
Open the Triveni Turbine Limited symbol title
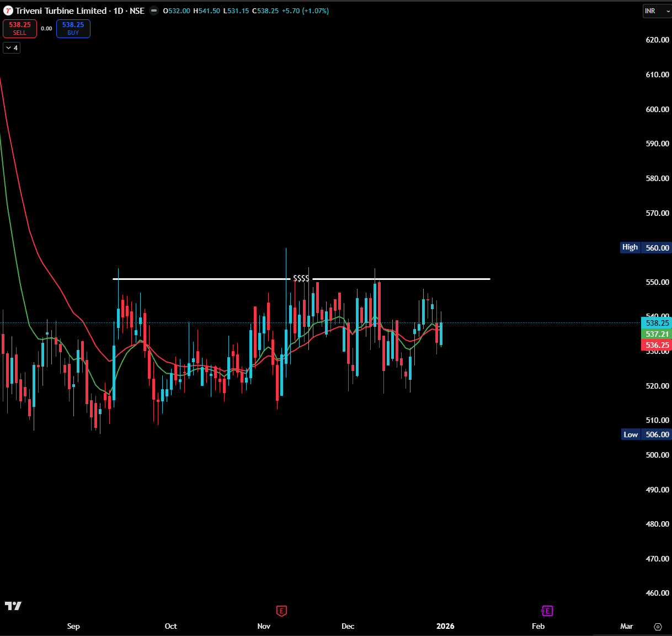(x=61, y=10)
